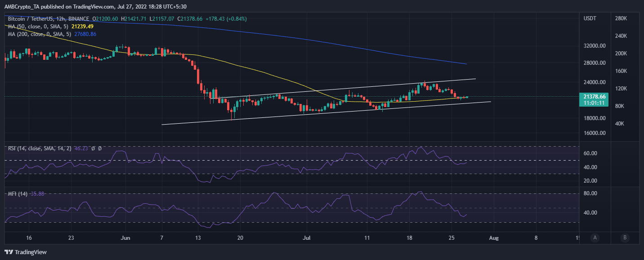This screenshot has width=644, height=260.
Task: Click the yellow MA value 21239.49
Action: [82, 27]
